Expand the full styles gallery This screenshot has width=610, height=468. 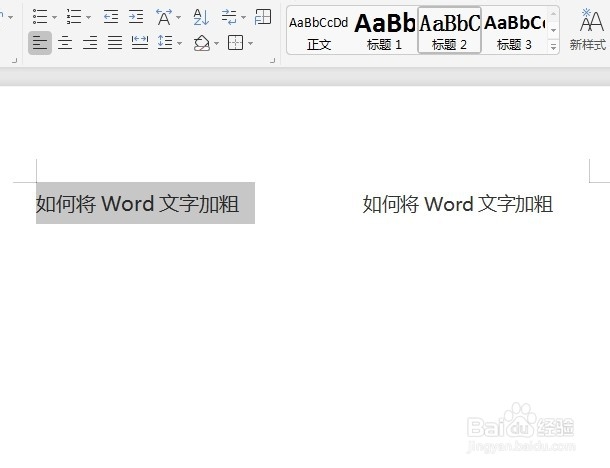[553, 47]
